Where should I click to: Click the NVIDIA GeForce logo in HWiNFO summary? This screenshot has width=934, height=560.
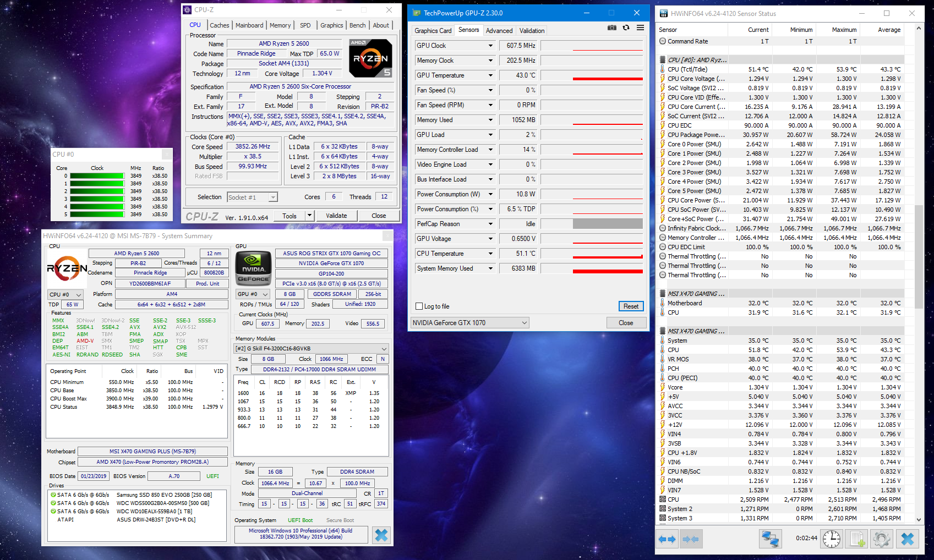point(253,268)
